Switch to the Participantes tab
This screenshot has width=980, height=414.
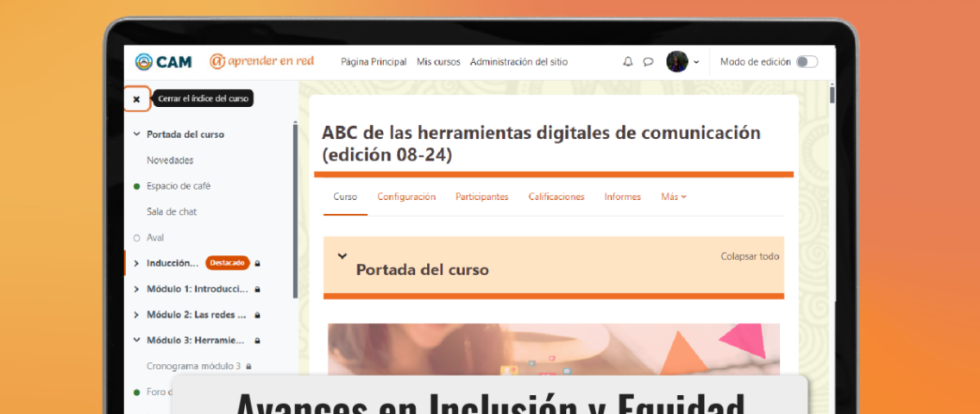click(x=482, y=197)
